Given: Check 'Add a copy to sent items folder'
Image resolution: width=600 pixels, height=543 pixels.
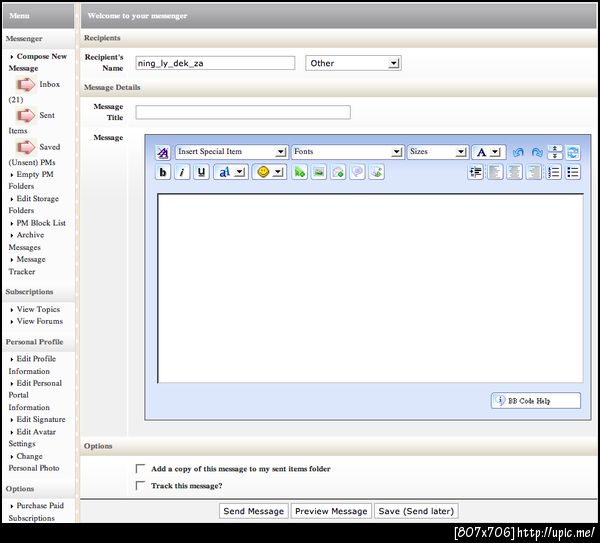Looking at the screenshot, I should pos(140,468).
